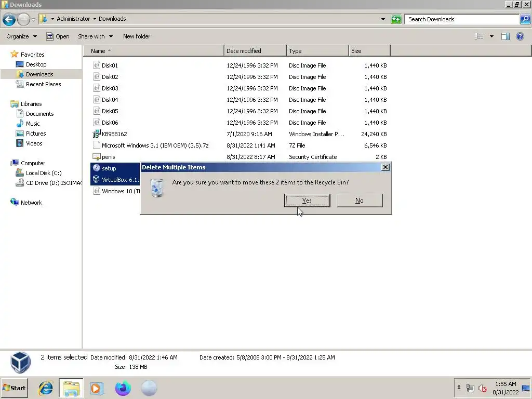Image resolution: width=532 pixels, height=399 pixels.
Task: Close the Delete Multiple Items dialog
Action: coord(385,167)
